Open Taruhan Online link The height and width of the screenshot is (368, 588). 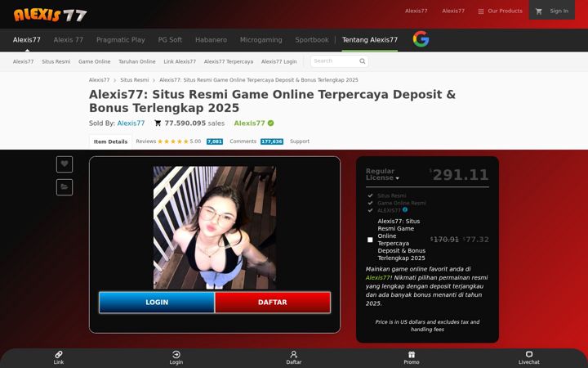point(137,61)
